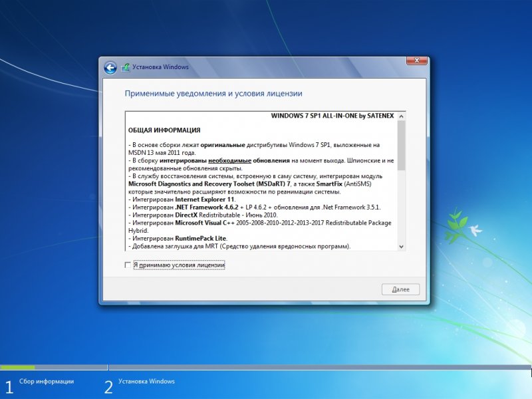This screenshot has height=399, width=532.
Task: Click the .NET Framework 4.6.2 line
Action: coord(255,207)
